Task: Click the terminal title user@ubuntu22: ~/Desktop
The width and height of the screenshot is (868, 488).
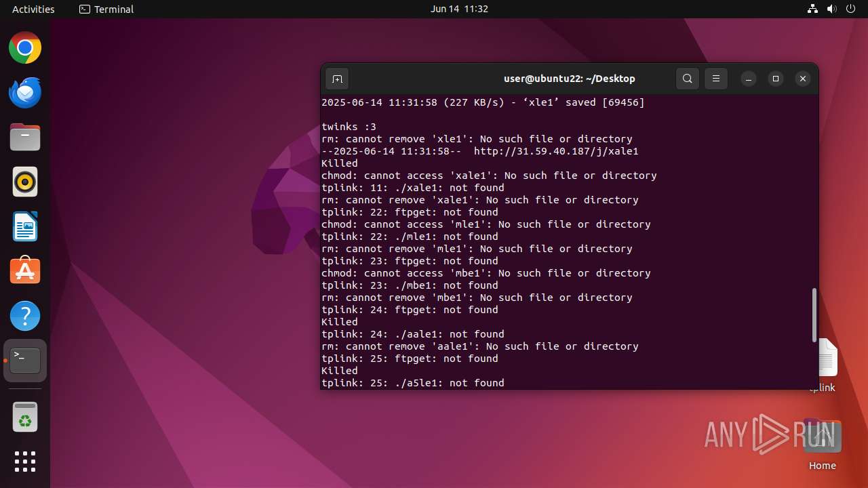Action: [570, 79]
